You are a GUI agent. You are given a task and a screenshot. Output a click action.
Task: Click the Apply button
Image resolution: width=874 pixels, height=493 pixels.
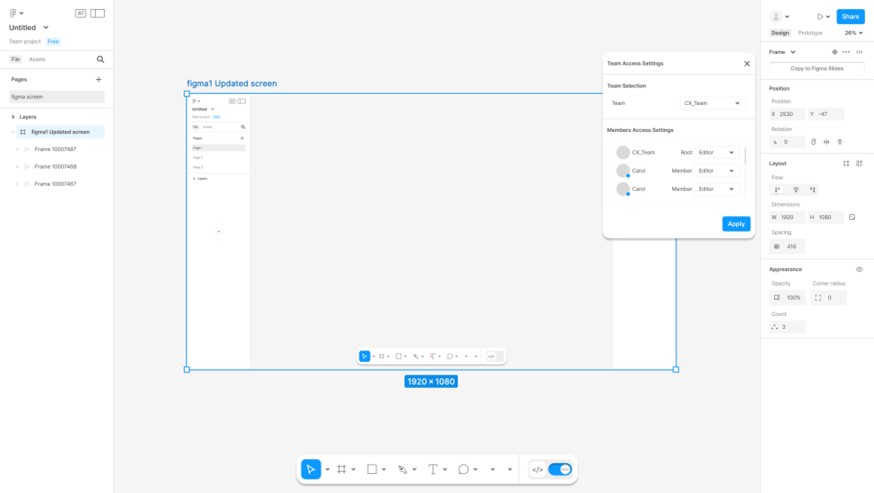tap(736, 224)
